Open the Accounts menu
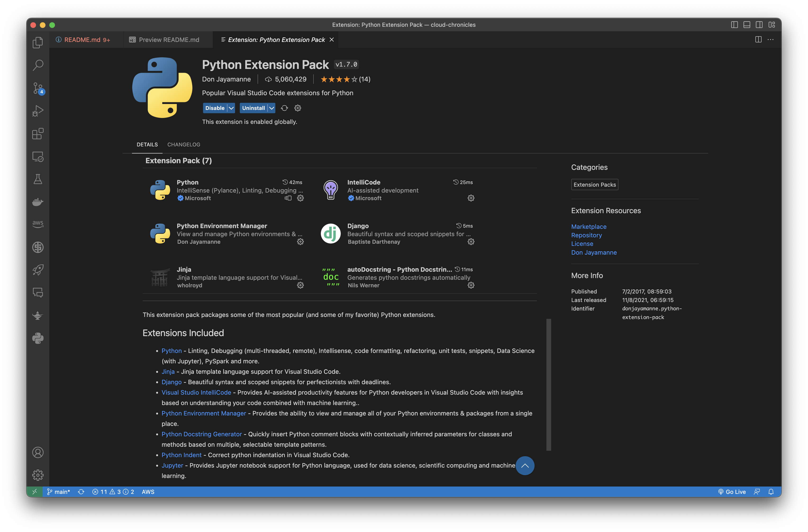 (x=38, y=452)
